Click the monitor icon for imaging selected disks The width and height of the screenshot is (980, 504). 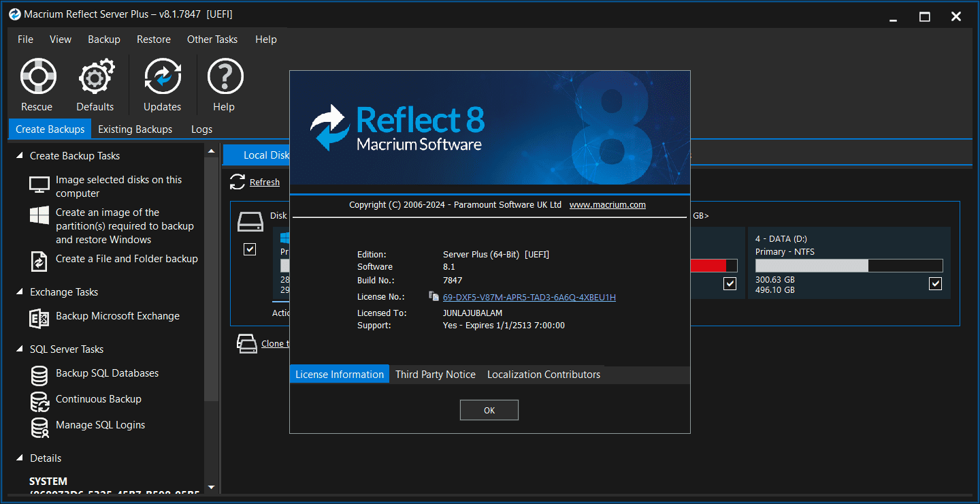pos(39,185)
